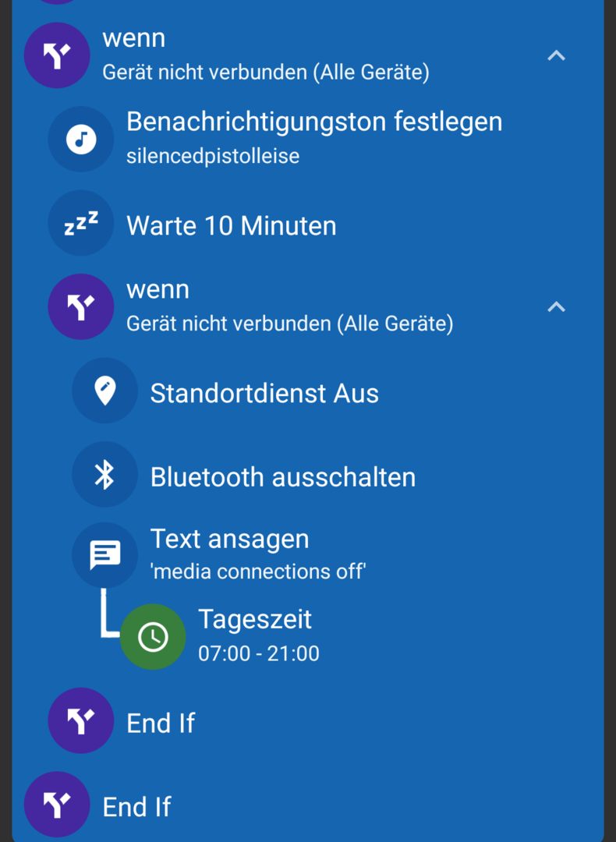Image resolution: width=616 pixels, height=842 pixels.
Task: Click the nested wenn branch icon
Action: pos(81,306)
